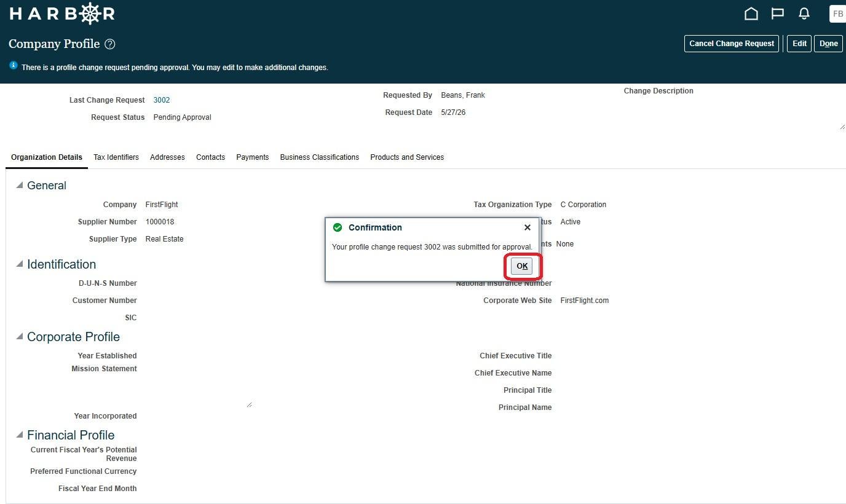The width and height of the screenshot is (846, 504).
Task: Click the Corporate Web Site label
Action: pyautogui.click(x=518, y=301)
